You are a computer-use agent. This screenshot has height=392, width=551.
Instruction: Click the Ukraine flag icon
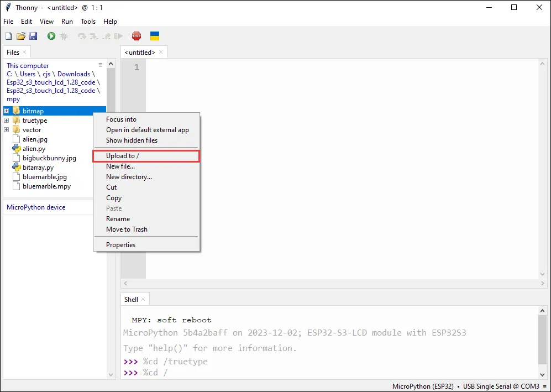155,36
